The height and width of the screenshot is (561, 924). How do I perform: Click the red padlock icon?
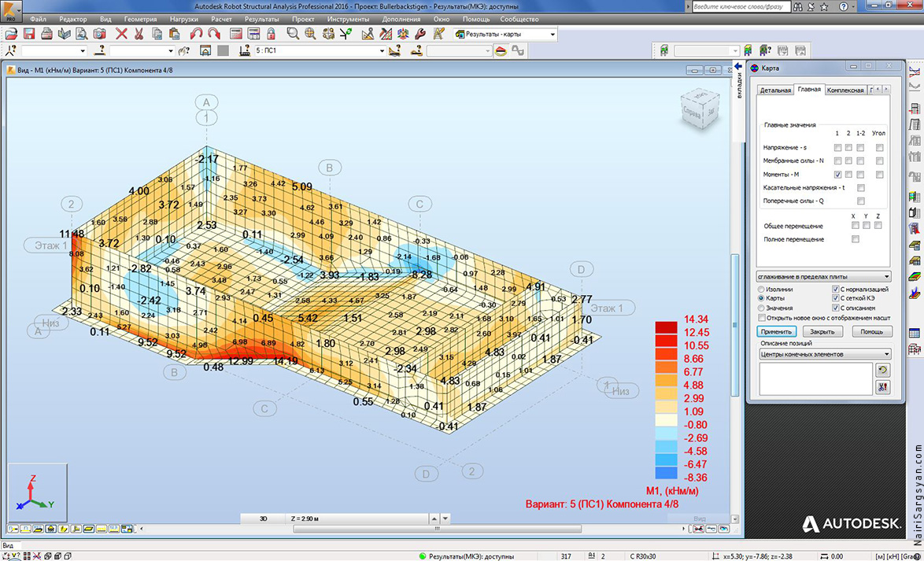point(271,34)
